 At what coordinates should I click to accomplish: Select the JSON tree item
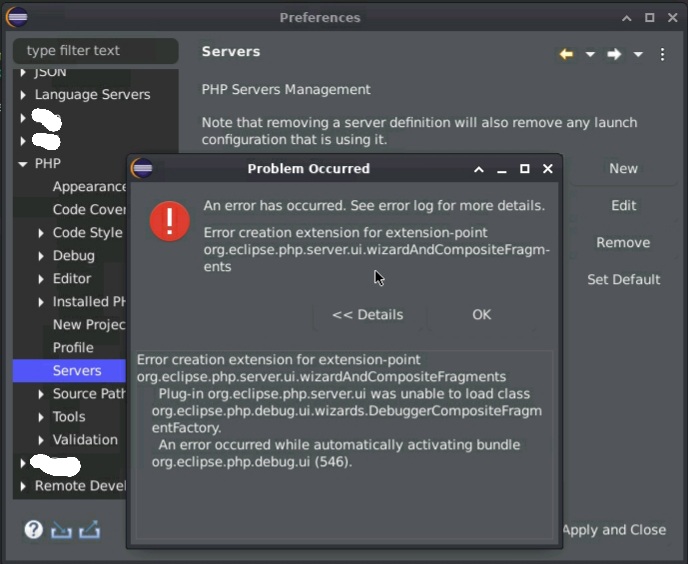pos(50,72)
